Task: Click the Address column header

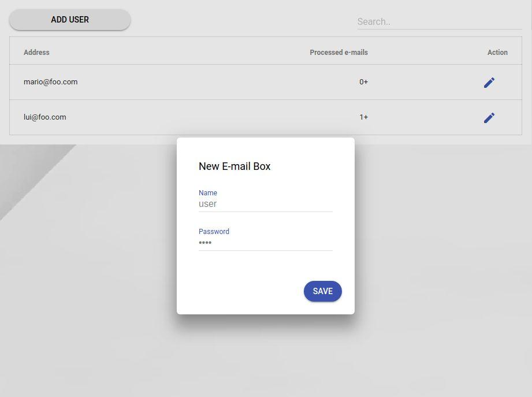Action: pos(36,52)
